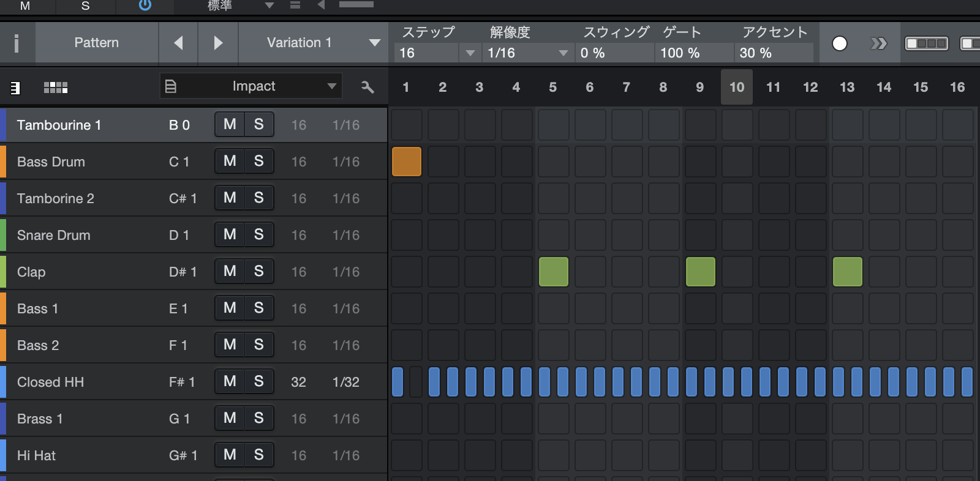
Task: Open the Impact instrument name dropdown
Action: tap(331, 86)
